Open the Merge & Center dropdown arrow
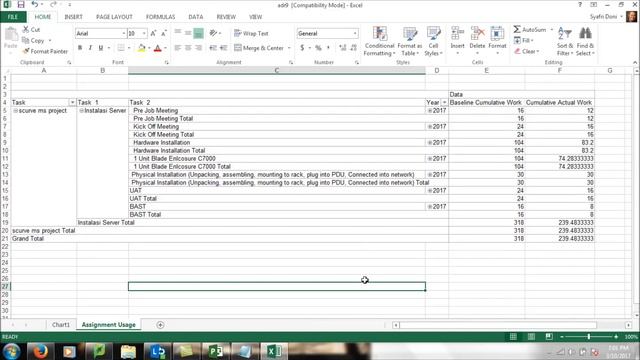Image resolution: width=640 pixels, height=360 pixels. pyautogui.click(x=289, y=48)
